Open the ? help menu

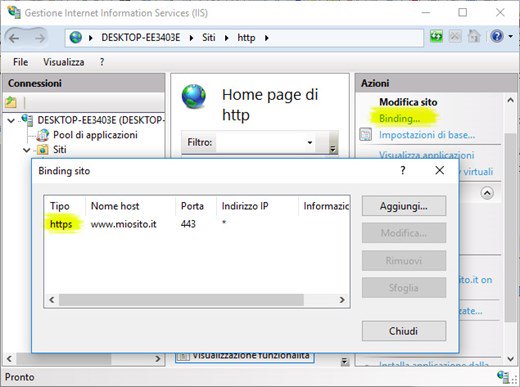coord(102,62)
